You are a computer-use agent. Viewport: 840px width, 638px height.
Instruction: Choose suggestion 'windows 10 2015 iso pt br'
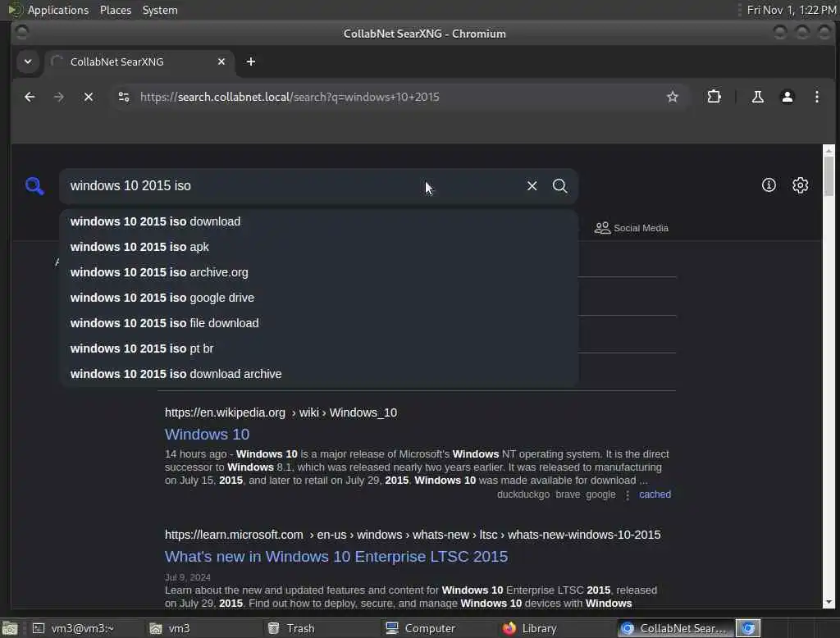[x=319, y=349]
